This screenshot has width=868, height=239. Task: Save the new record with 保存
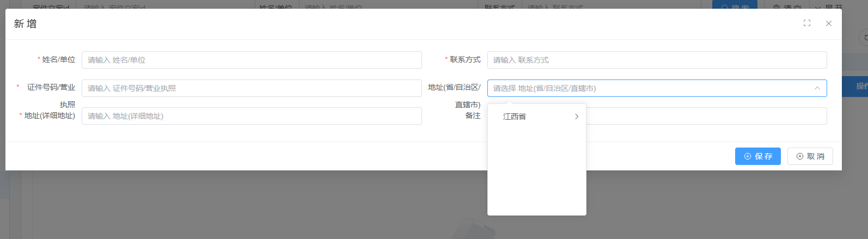point(757,156)
